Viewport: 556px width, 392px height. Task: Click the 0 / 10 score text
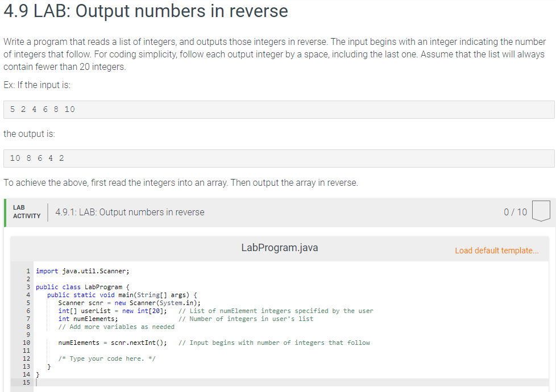pos(515,212)
